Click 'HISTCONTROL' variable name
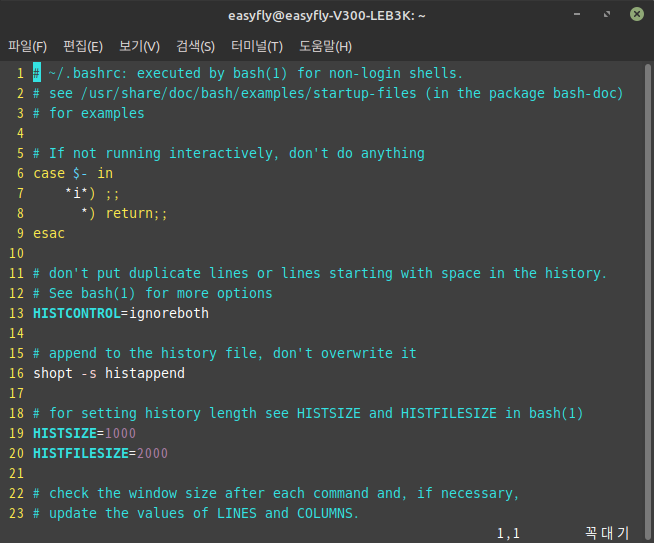This screenshot has width=654, height=543. pos(77,313)
